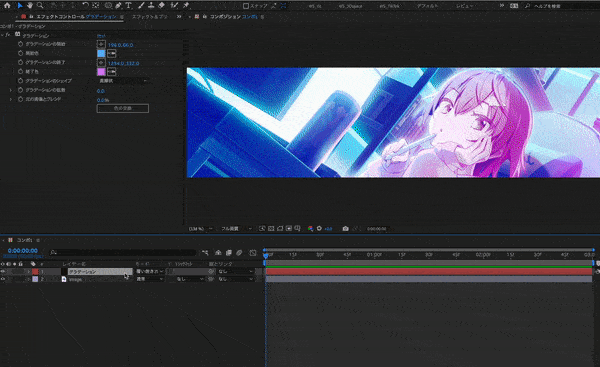This screenshot has height=367, width=600.
Task: Click the show channel RGB icon
Action: coord(310,228)
